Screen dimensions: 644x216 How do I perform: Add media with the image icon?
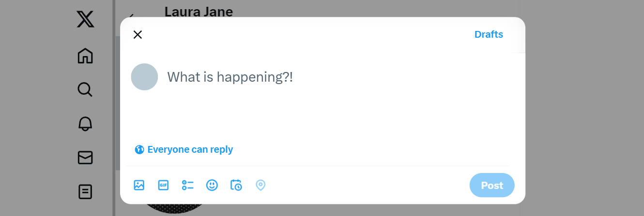coord(139,185)
